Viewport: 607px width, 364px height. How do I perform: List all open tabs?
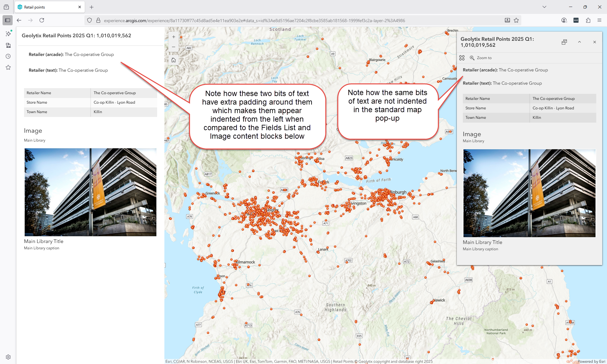[x=544, y=7]
